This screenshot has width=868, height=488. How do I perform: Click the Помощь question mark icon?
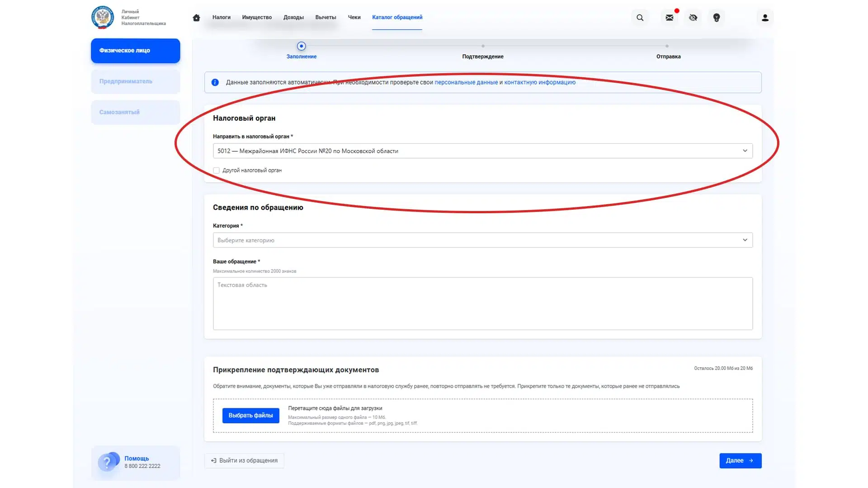click(108, 462)
